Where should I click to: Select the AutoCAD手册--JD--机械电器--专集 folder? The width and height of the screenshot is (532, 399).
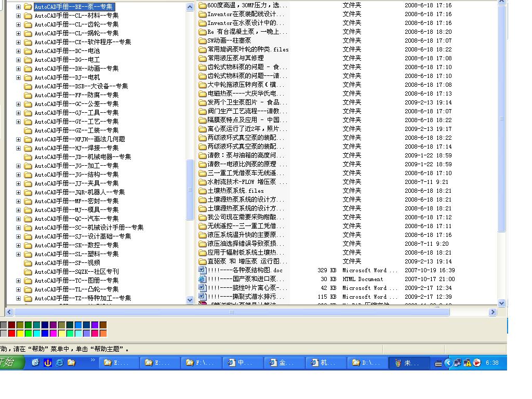tap(83, 157)
